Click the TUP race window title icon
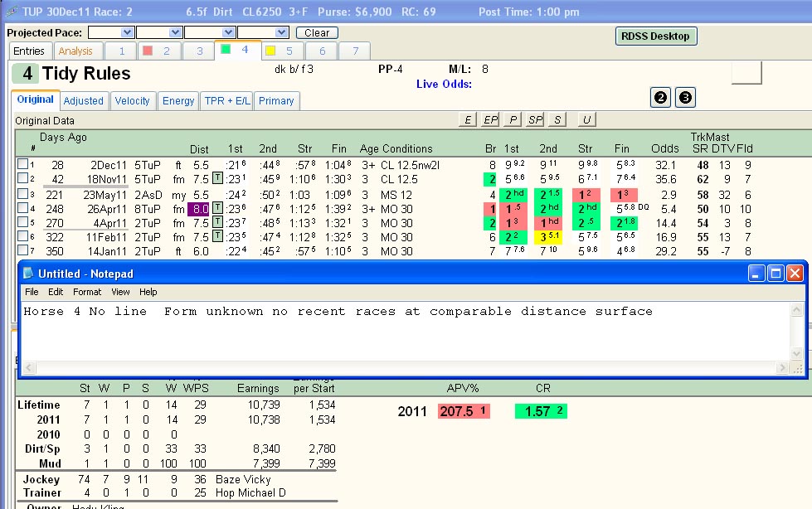812x509 pixels. point(12,12)
